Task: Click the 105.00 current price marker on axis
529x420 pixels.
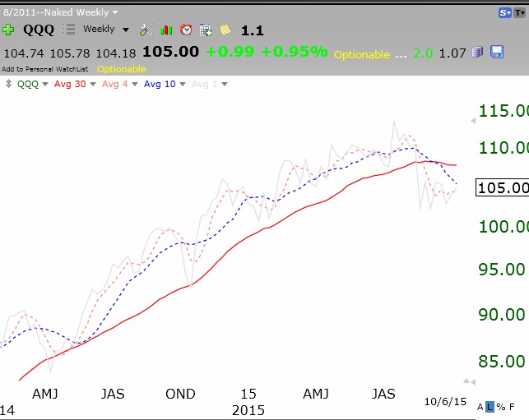Action: [503, 187]
